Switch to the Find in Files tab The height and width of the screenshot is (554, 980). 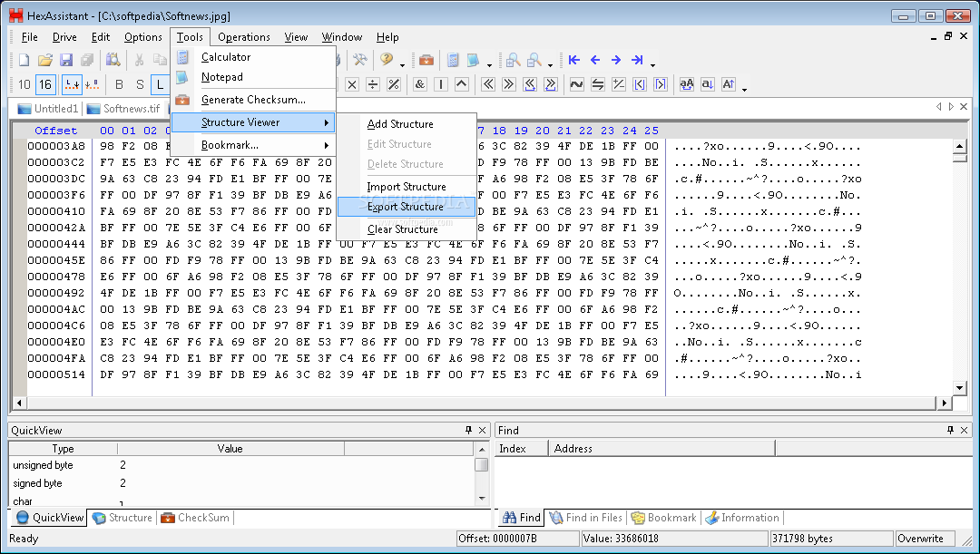pyautogui.click(x=586, y=518)
